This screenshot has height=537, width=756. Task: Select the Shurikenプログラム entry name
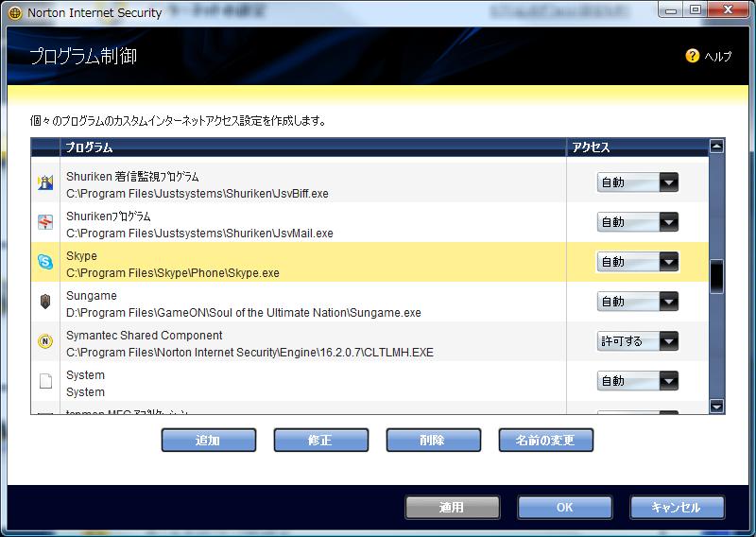(x=109, y=217)
